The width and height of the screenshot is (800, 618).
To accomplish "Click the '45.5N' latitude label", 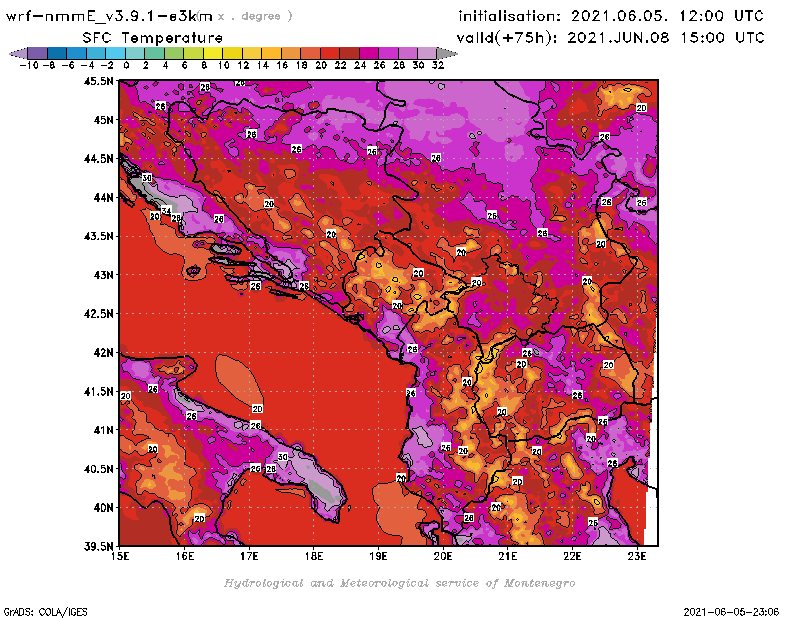I will (x=98, y=81).
